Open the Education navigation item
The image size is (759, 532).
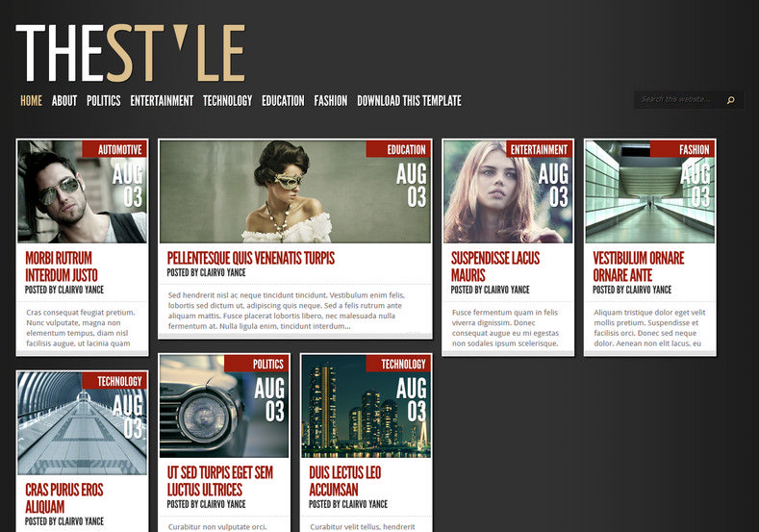pos(283,101)
